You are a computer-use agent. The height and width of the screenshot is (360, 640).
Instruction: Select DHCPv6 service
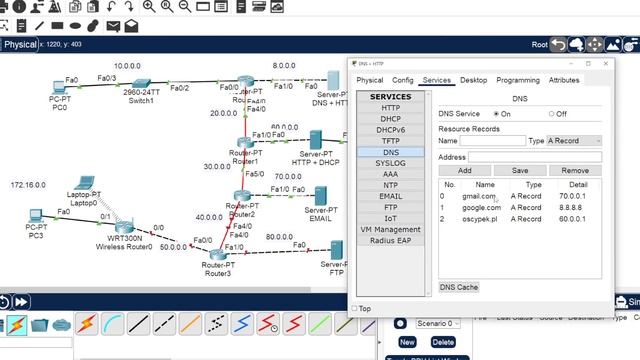(391, 130)
